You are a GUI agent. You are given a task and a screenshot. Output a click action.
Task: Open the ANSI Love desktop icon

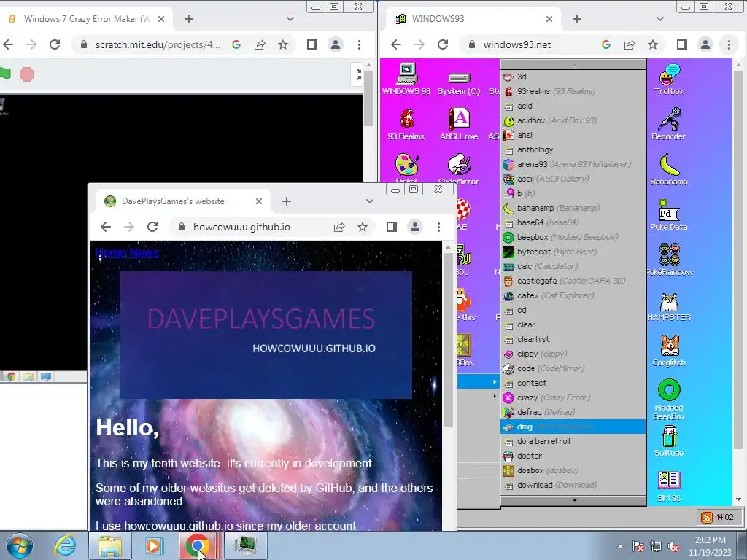(459, 124)
